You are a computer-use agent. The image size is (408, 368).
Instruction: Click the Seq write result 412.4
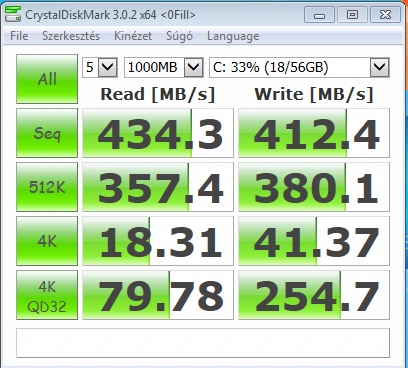314,133
